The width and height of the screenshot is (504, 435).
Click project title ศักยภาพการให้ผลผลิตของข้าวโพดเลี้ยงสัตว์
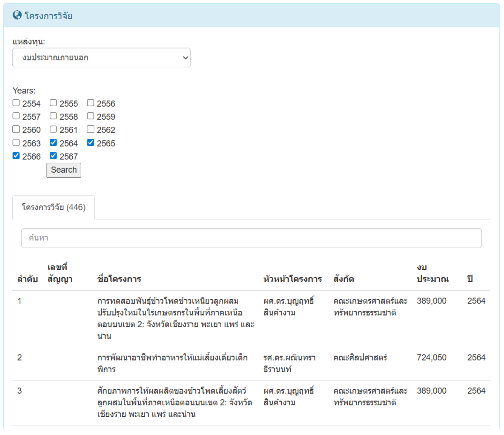[x=174, y=403]
